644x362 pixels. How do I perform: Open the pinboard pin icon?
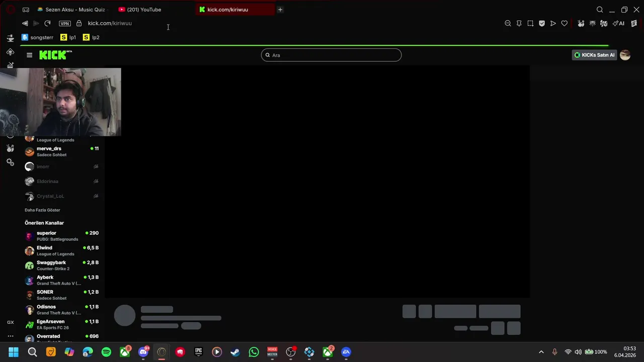coord(519,23)
